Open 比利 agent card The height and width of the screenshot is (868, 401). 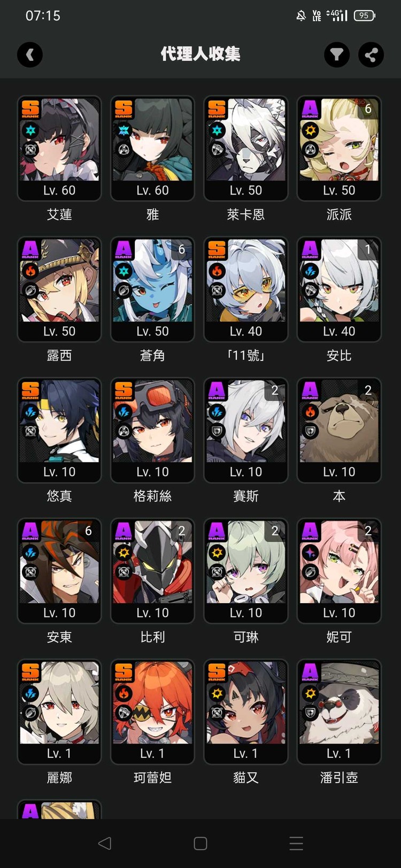pos(152,570)
